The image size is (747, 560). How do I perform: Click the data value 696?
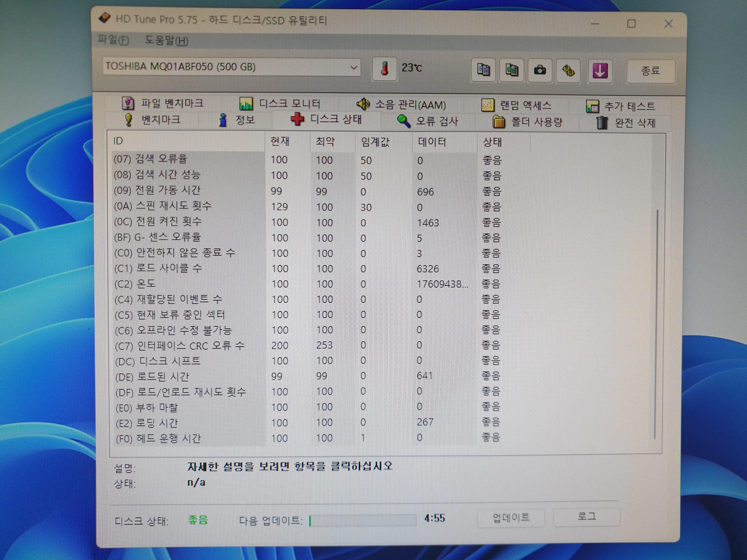pyautogui.click(x=425, y=192)
